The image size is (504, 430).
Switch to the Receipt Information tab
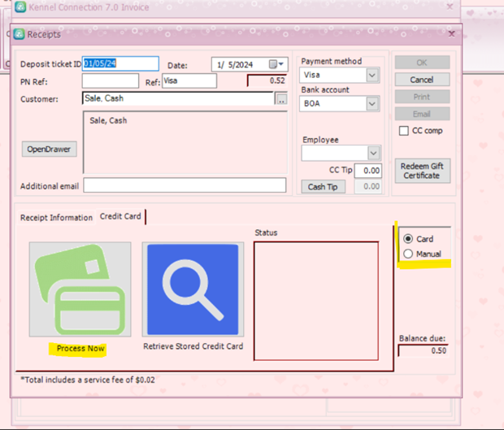(56, 218)
